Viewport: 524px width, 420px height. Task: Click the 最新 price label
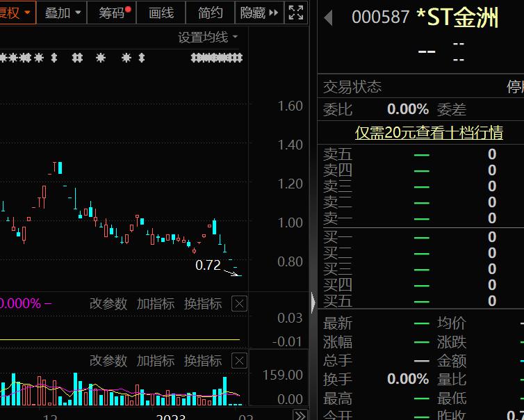tap(338, 323)
